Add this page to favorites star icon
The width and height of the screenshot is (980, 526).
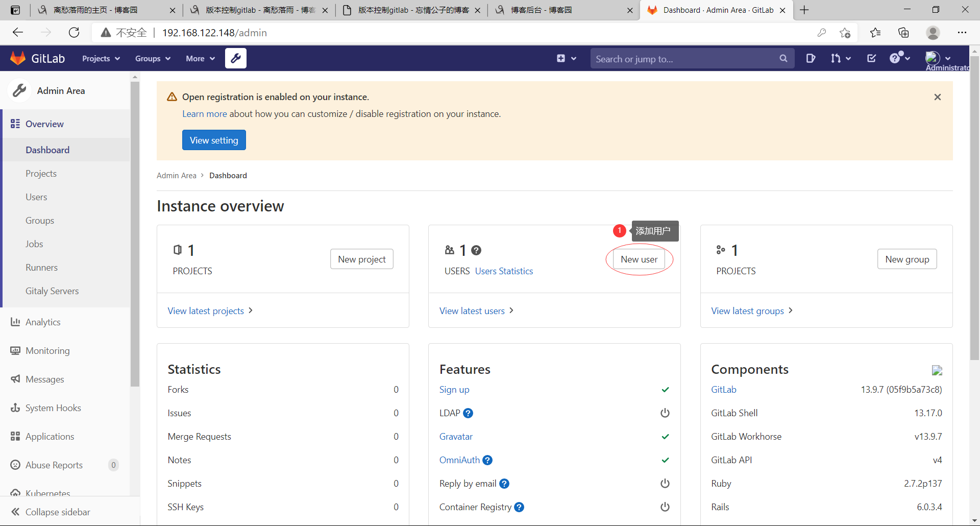pyautogui.click(x=845, y=33)
